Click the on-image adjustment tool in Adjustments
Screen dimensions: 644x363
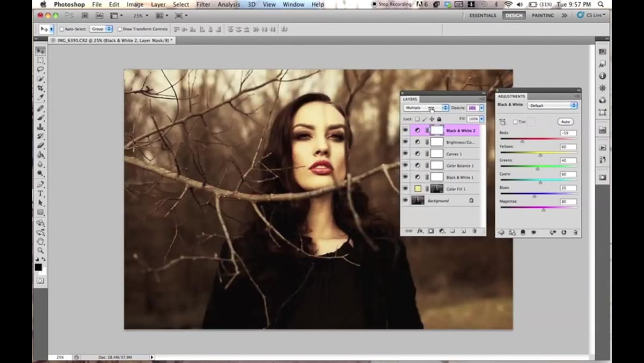pyautogui.click(x=503, y=122)
